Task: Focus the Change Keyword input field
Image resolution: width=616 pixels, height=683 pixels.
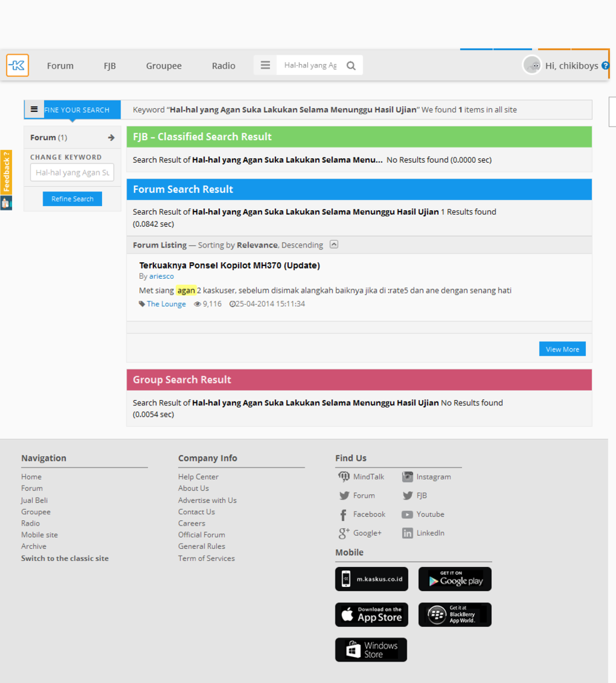Action: pos(72,173)
